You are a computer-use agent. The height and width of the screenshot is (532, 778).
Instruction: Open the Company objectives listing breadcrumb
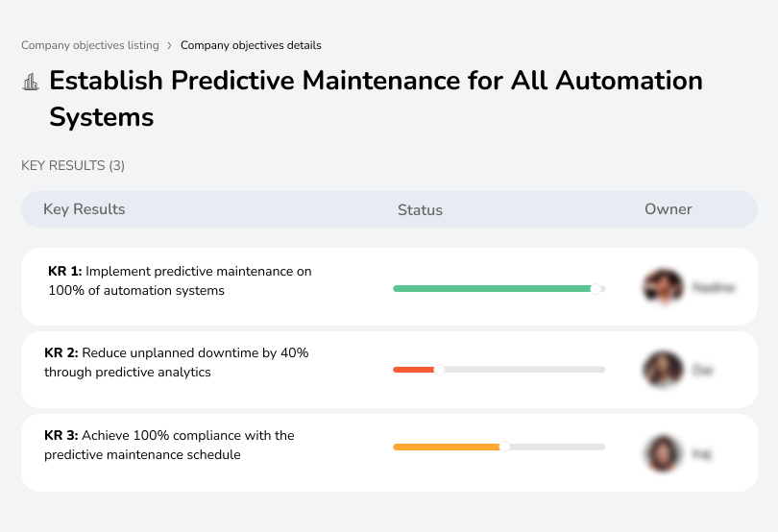coord(90,45)
